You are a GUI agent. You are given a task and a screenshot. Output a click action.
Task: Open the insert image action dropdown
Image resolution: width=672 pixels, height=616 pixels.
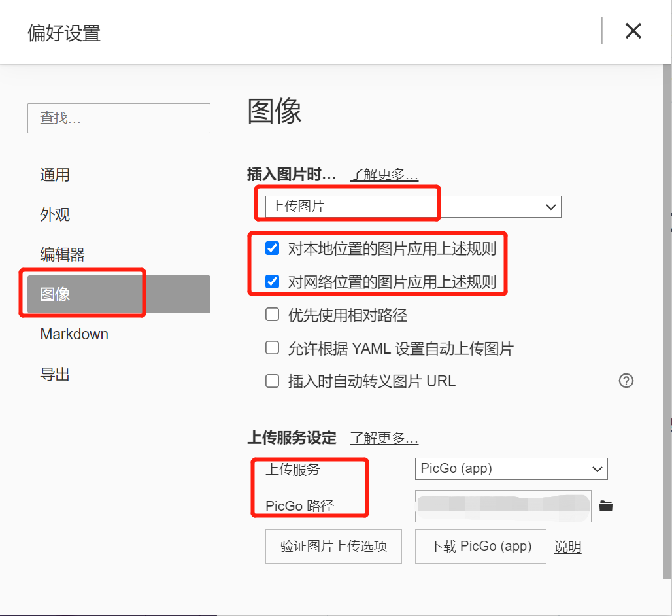tap(413, 207)
